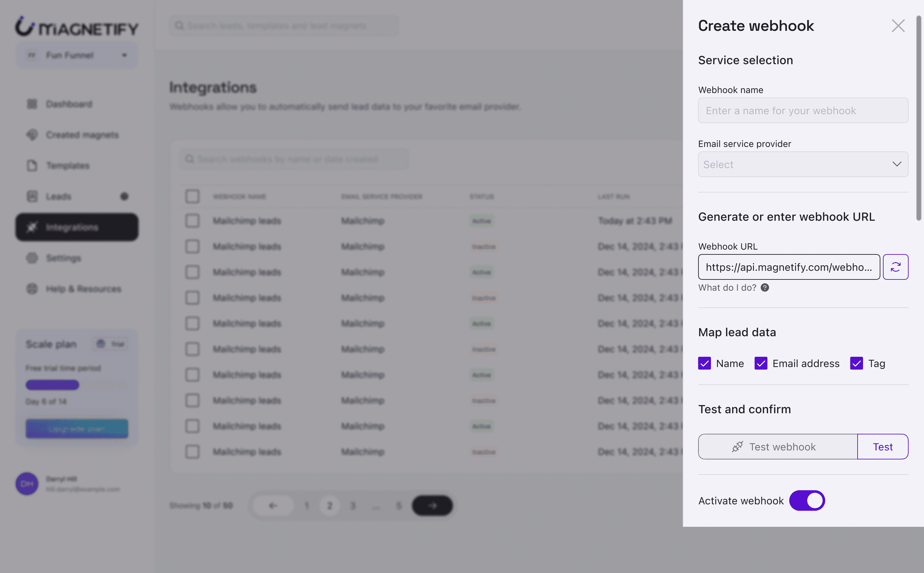Click the Email service provider chevron arrow
The image size is (924, 573).
click(896, 164)
